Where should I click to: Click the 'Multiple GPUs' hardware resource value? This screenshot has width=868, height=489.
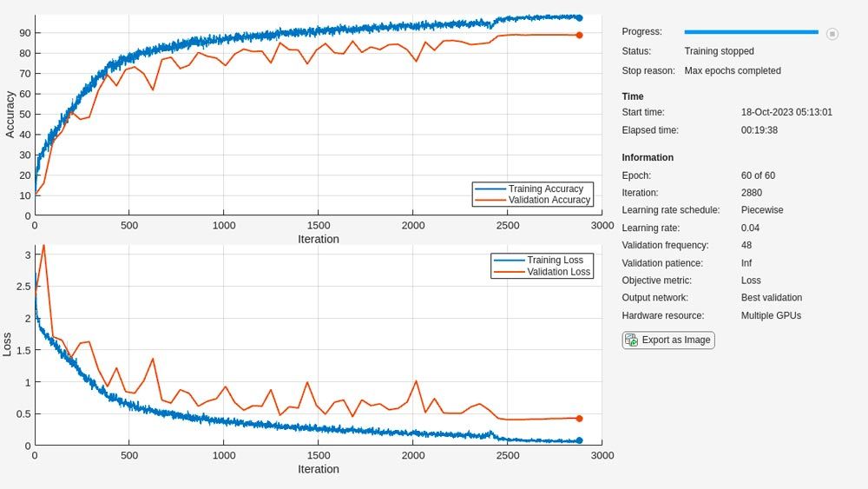[771, 315]
